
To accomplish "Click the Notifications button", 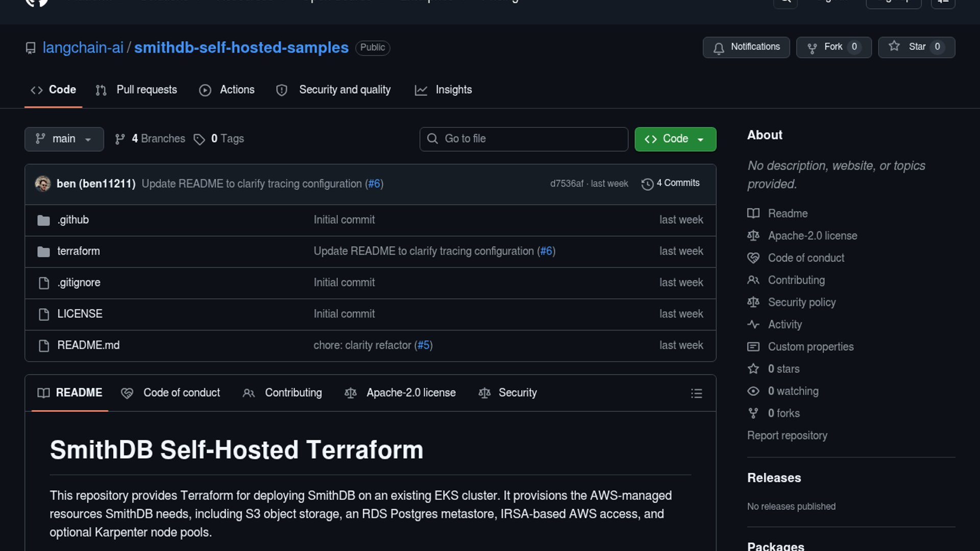I will [x=746, y=47].
